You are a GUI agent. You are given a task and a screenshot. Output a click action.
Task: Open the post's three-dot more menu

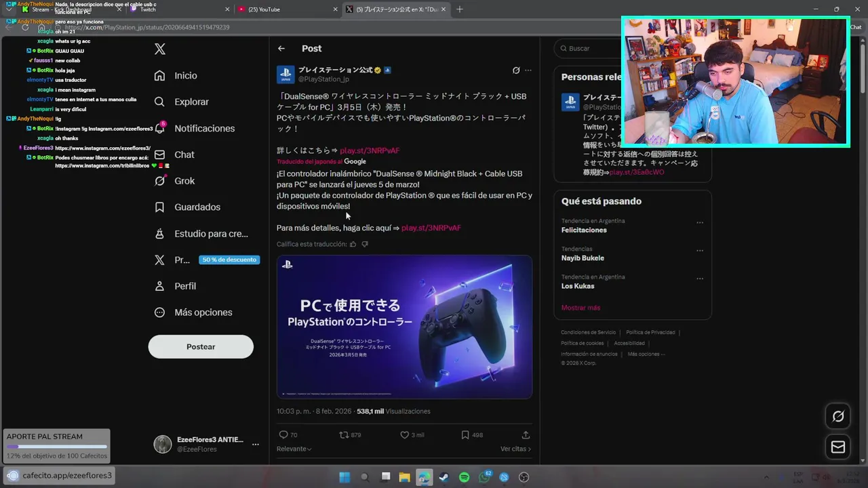(528, 70)
